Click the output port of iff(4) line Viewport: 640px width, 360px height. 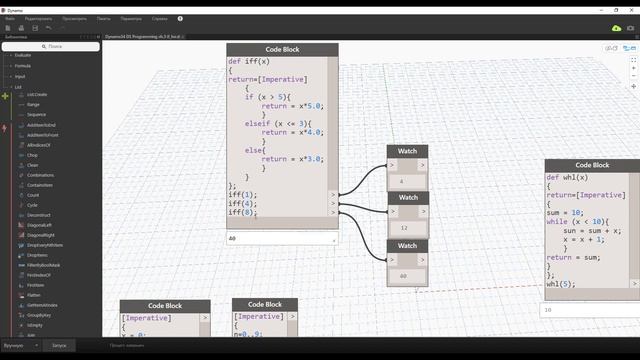[x=333, y=203]
